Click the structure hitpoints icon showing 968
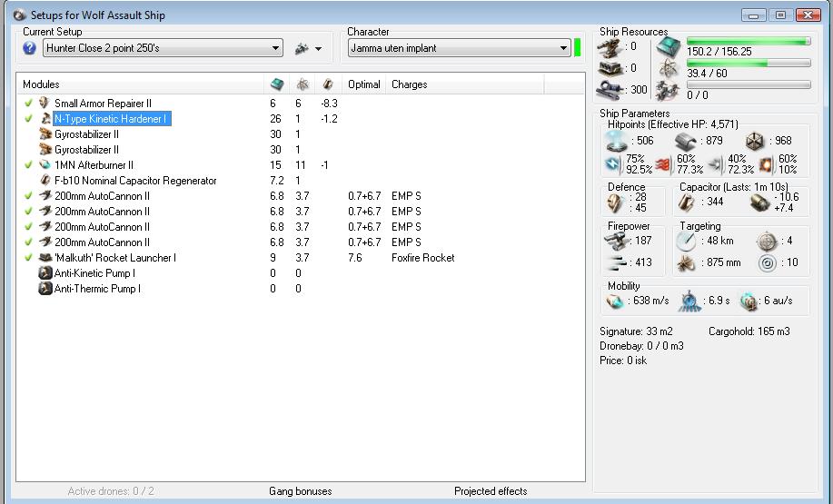Image resolution: width=833 pixels, height=504 pixels. click(755, 142)
